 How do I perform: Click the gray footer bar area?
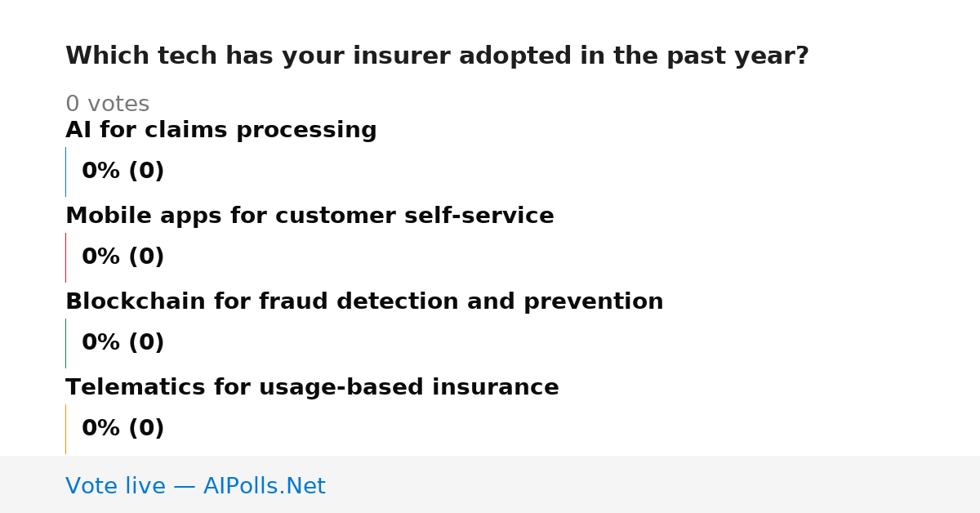point(490,484)
